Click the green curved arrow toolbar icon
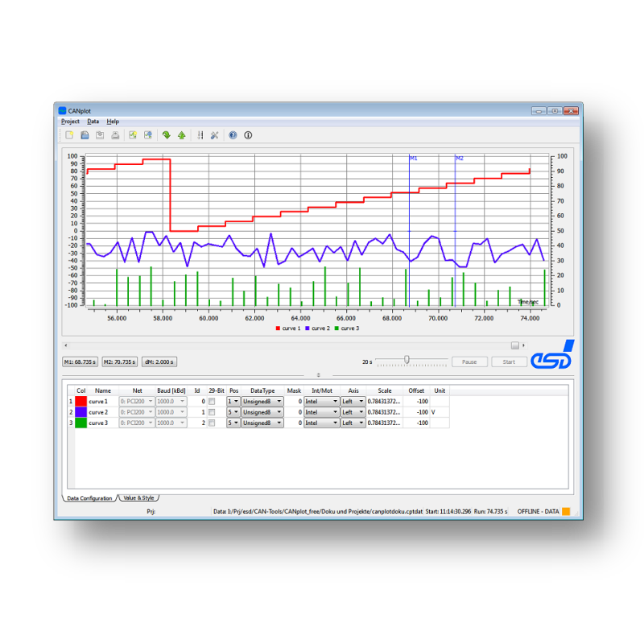Image resolution: width=644 pixels, height=644 pixels. (167, 135)
